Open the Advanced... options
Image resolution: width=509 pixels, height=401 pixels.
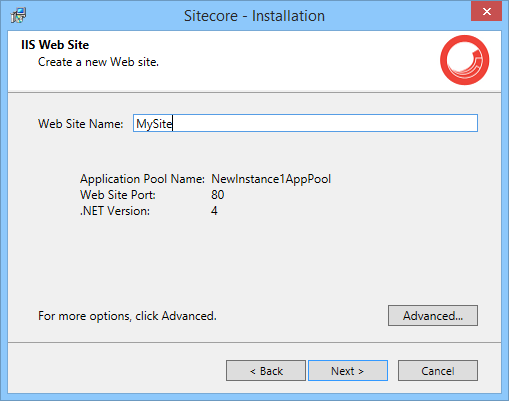point(433,315)
